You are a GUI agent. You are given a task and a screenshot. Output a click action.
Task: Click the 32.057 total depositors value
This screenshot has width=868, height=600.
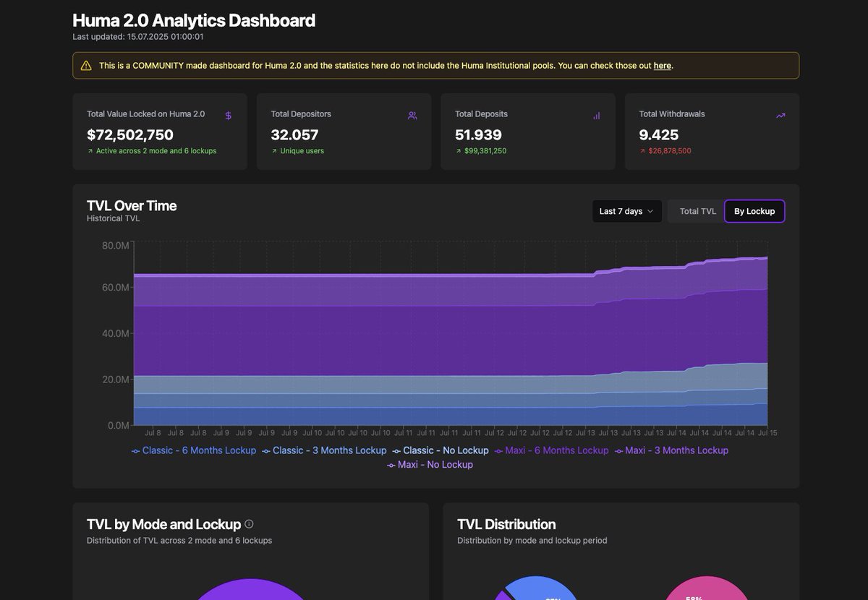point(294,134)
